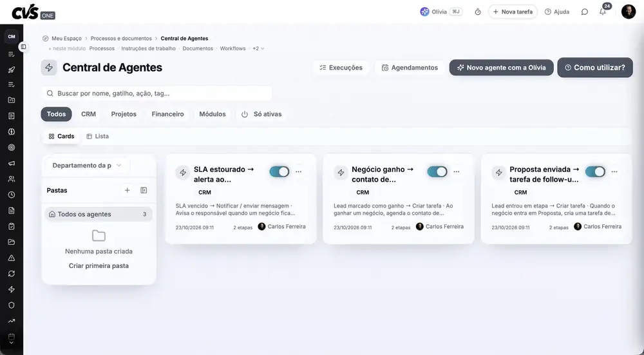Open the Ajuda help link
The width and height of the screenshot is (644, 355).
(x=557, y=12)
